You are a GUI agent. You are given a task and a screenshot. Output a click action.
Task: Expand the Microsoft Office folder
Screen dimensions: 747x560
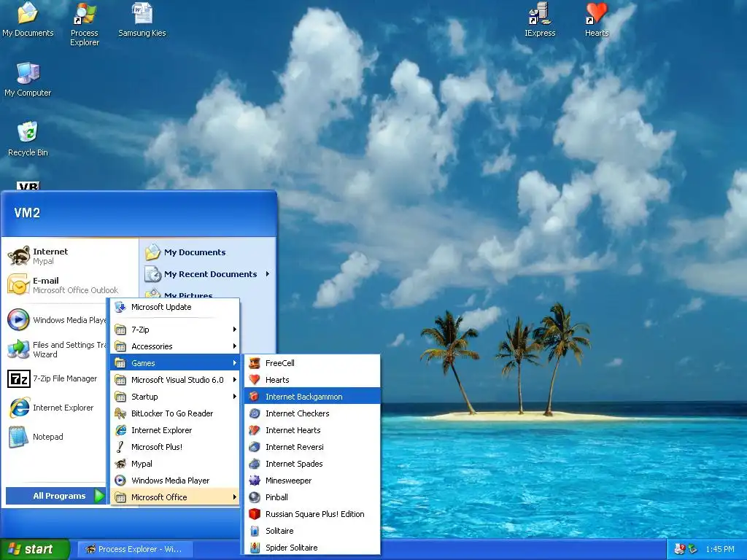[175, 497]
